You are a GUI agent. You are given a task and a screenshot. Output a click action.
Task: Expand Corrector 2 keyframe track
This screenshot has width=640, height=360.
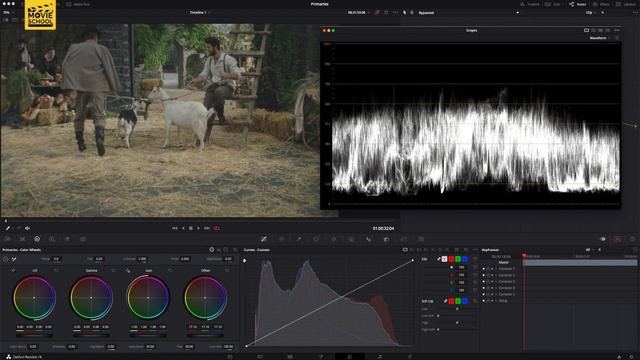(x=496, y=275)
